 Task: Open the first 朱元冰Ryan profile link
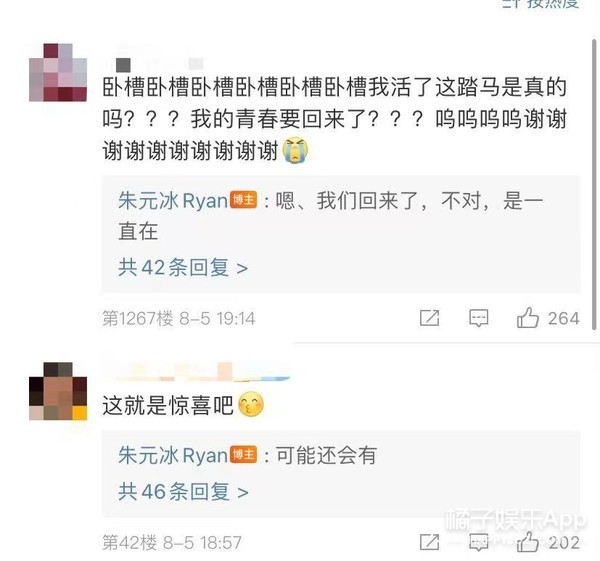[173, 201]
